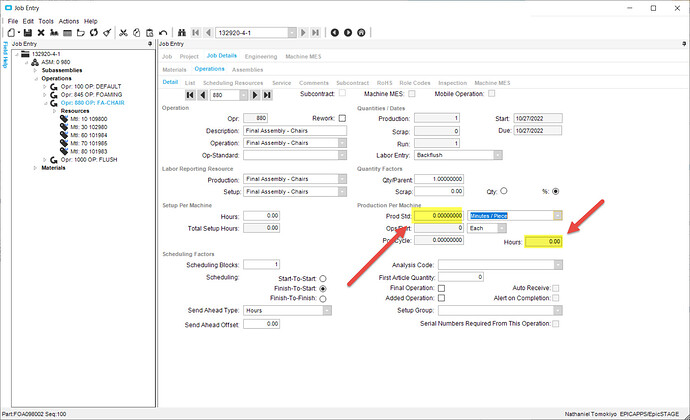Click the open folder toolbar icon

[x=81, y=33]
